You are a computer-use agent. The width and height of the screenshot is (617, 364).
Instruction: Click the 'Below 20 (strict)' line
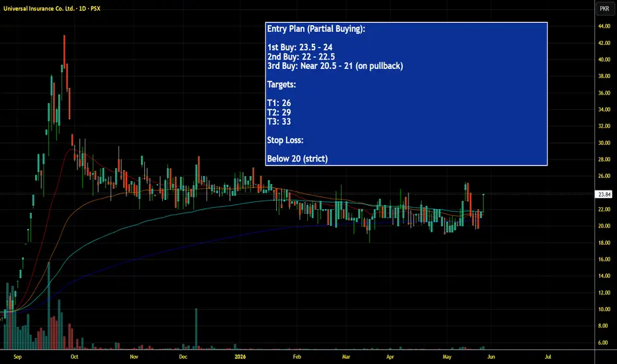tap(297, 159)
